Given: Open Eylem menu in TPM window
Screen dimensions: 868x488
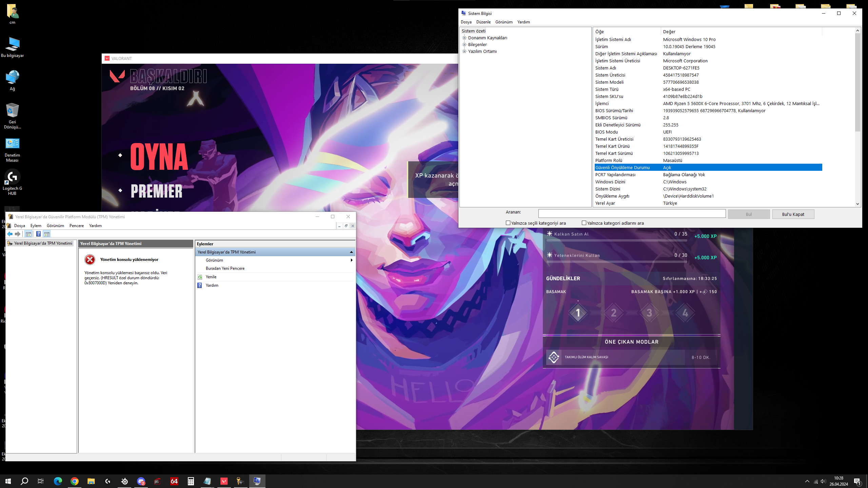Looking at the screenshot, I should coord(36,226).
